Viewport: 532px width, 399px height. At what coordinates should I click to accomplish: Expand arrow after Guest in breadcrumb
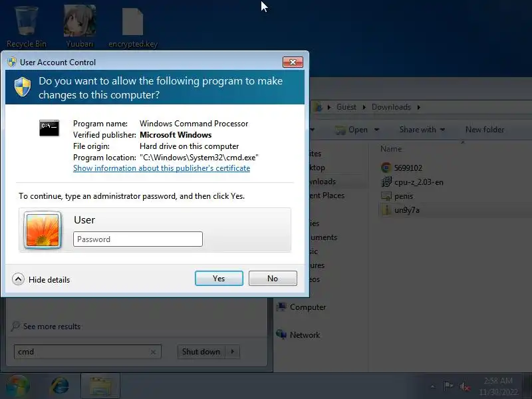[x=364, y=107]
